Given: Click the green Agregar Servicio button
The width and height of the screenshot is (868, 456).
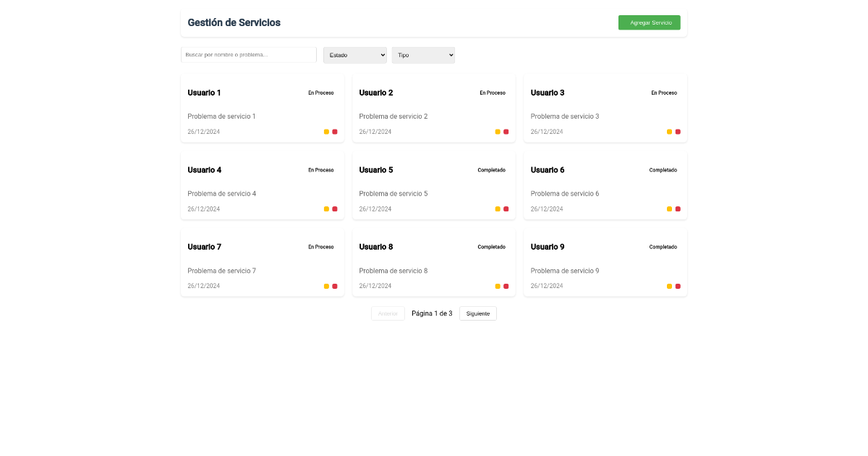Looking at the screenshot, I should click(649, 22).
